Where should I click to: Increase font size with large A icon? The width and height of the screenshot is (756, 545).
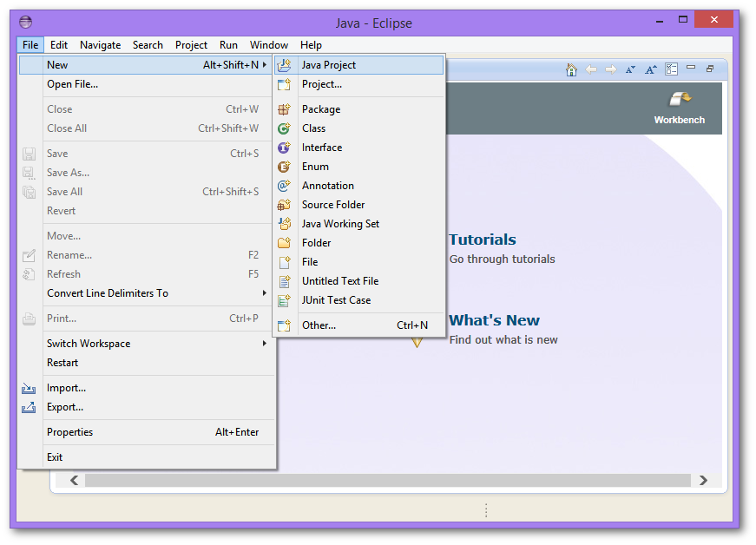tap(650, 69)
